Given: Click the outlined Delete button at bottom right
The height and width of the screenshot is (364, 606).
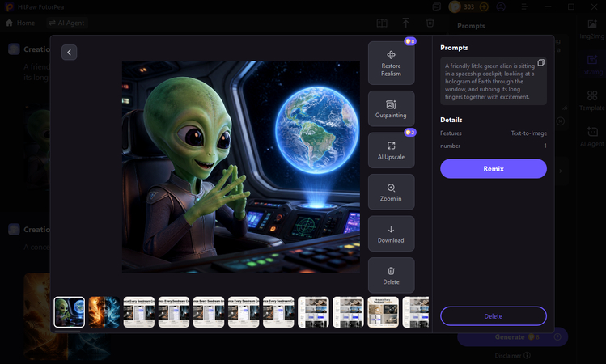Looking at the screenshot, I should click(x=494, y=316).
